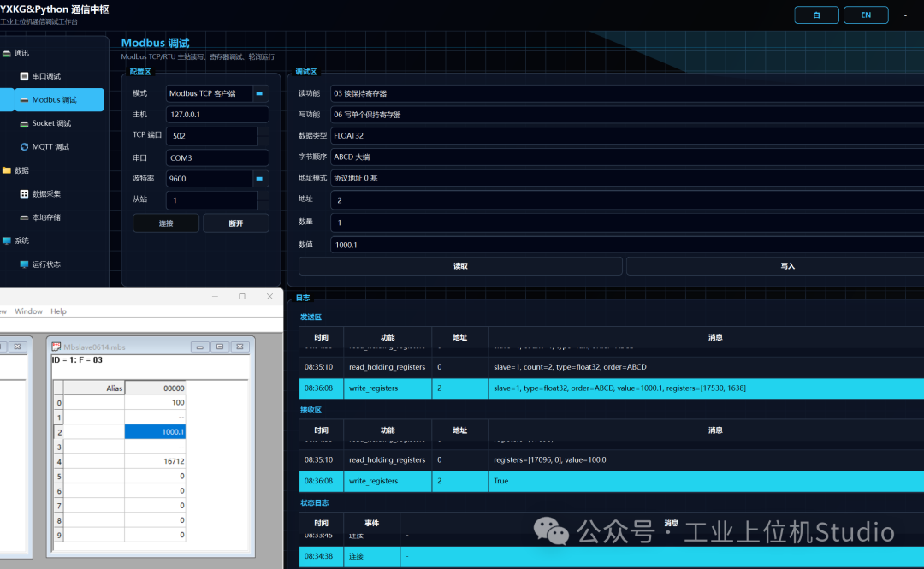
Task: Select the 08:35:10 read_holding_registers row in 发送区
Action: pos(611,367)
